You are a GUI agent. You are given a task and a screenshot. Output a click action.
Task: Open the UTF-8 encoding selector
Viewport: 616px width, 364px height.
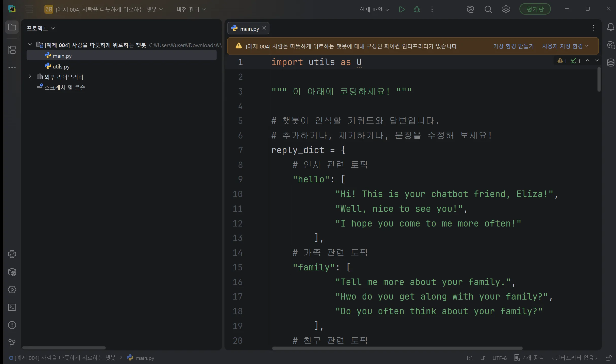pos(500,358)
